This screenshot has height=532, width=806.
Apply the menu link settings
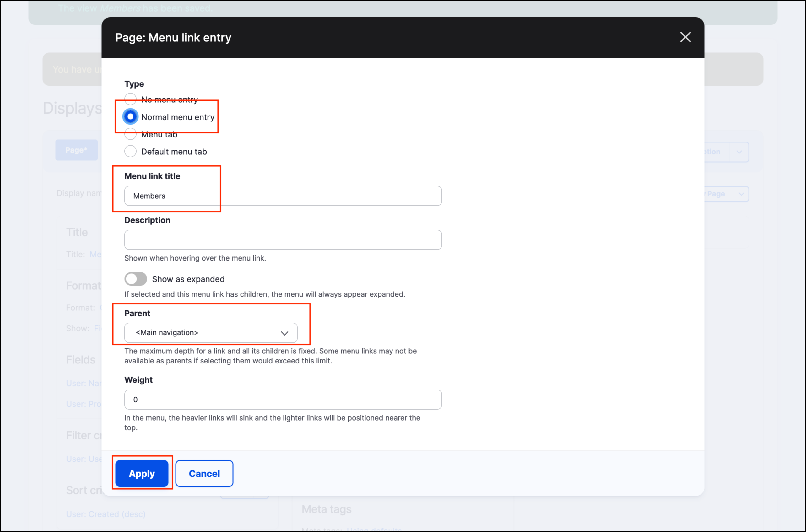(142, 473)
